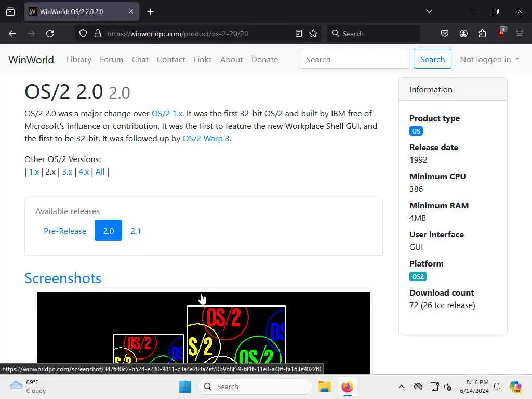Go back to the previous page
532x399 pixels.
[12, 34]
